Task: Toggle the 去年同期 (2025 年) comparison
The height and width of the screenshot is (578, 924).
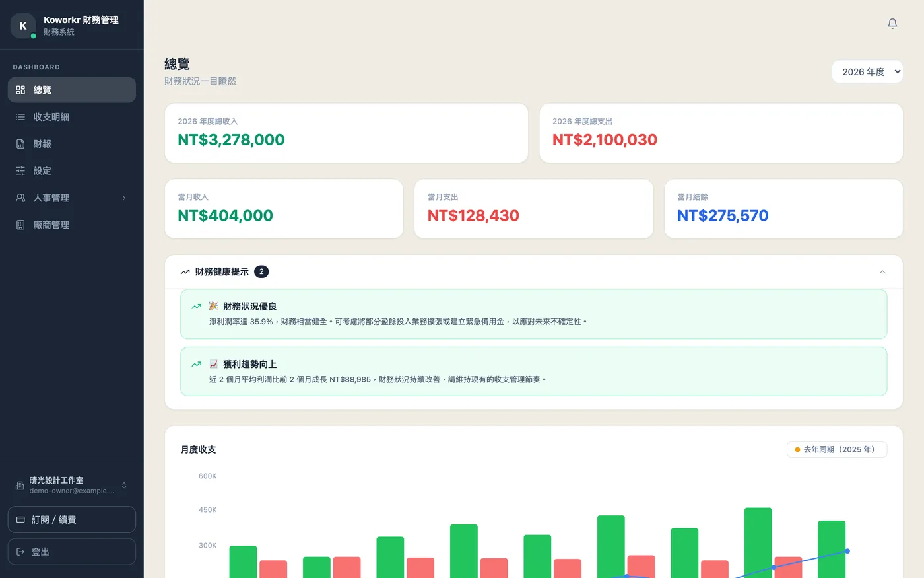Action: click(837, 450)
